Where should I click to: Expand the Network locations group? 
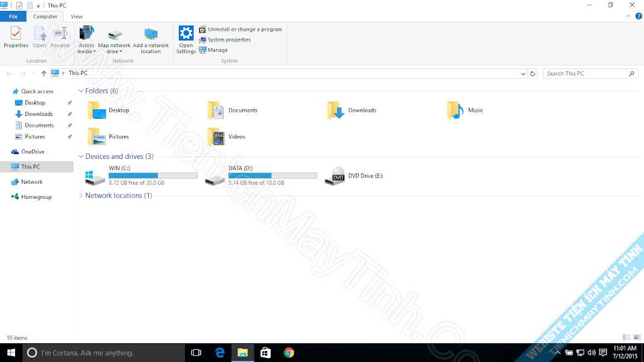point(81,196)
